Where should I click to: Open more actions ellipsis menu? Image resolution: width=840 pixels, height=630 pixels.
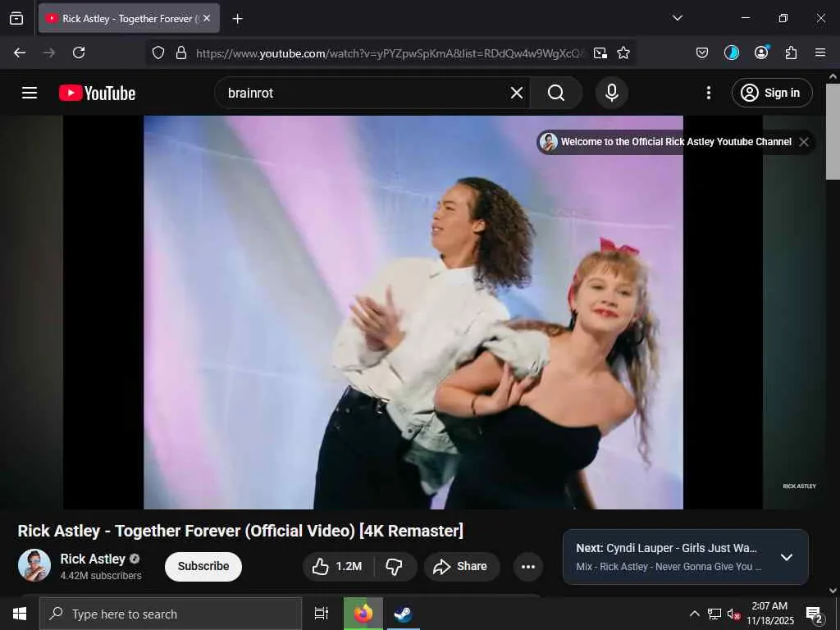pyautogui.click(x=528, y=566)
